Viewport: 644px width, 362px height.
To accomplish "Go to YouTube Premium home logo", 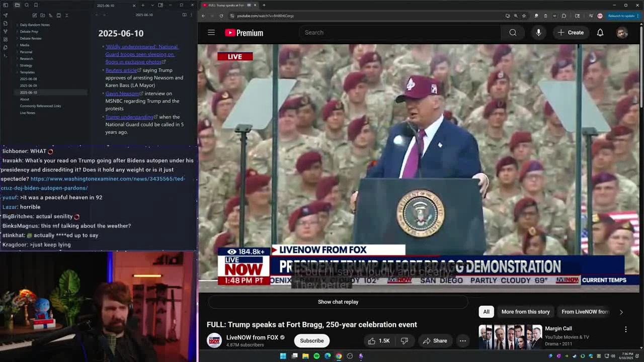I will pyautogui.click(x=244, y=33).
